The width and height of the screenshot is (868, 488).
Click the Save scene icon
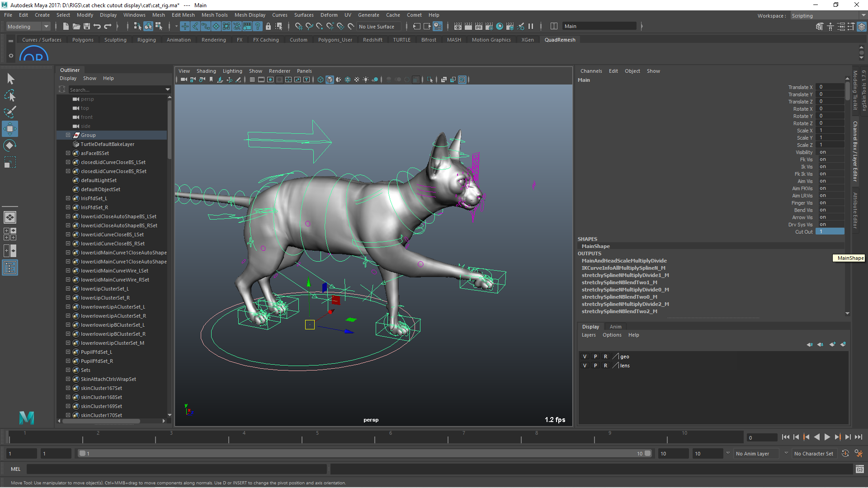87,26
